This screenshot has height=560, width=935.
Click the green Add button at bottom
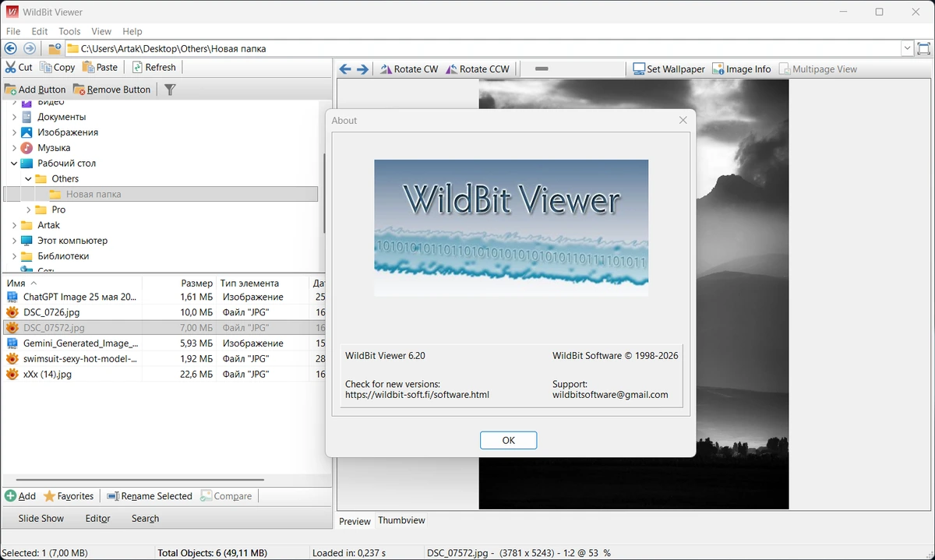click(20, 496)
